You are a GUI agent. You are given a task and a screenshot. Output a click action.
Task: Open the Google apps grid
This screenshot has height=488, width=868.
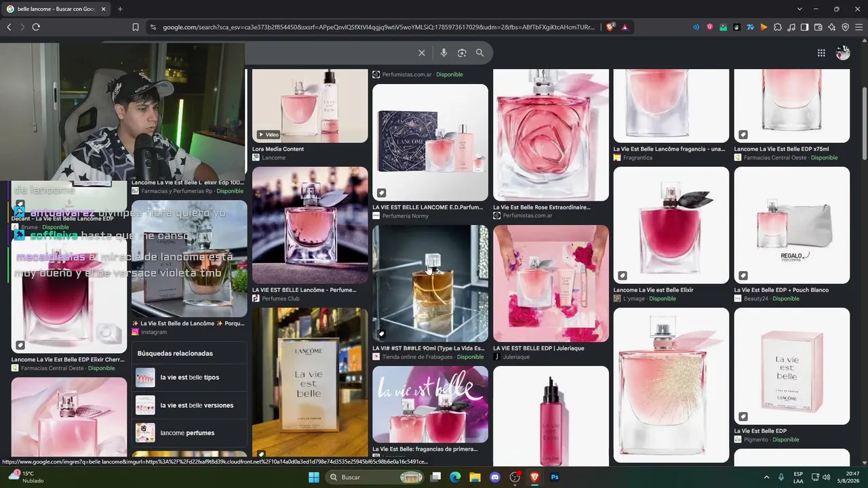point(821,53)
